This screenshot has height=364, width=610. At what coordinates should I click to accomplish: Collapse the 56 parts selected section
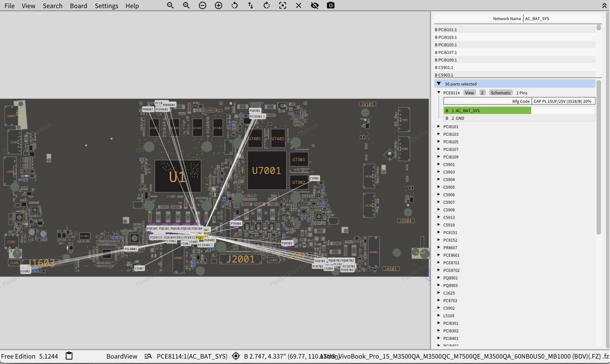[439, 84]
